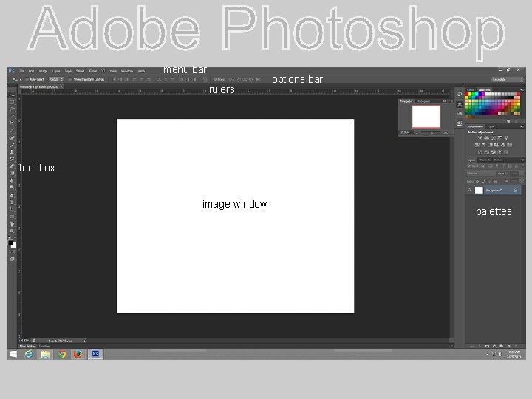The height and width of the screenshot is (399, 532).
Task: Toggle Lock all in Layers
Action: point(494,181)
